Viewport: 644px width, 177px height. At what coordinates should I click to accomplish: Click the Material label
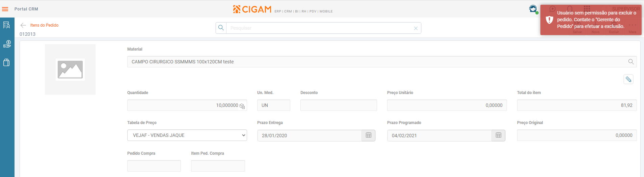tap(135, 49)
